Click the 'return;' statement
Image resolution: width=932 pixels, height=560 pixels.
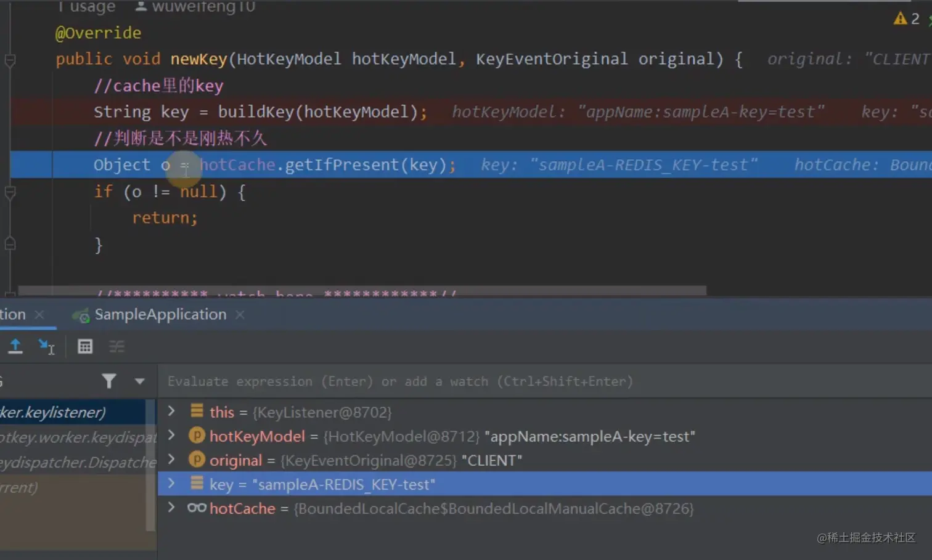165,218
